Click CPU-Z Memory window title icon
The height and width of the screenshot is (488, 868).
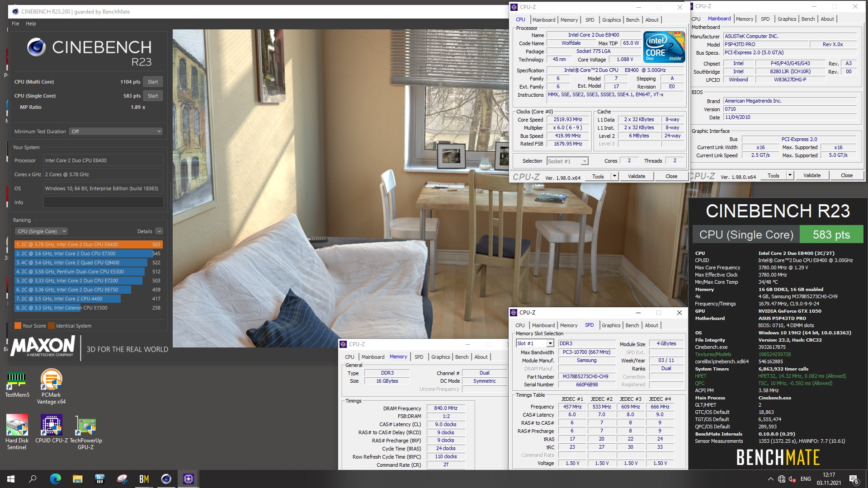click(x=343, y=344)
